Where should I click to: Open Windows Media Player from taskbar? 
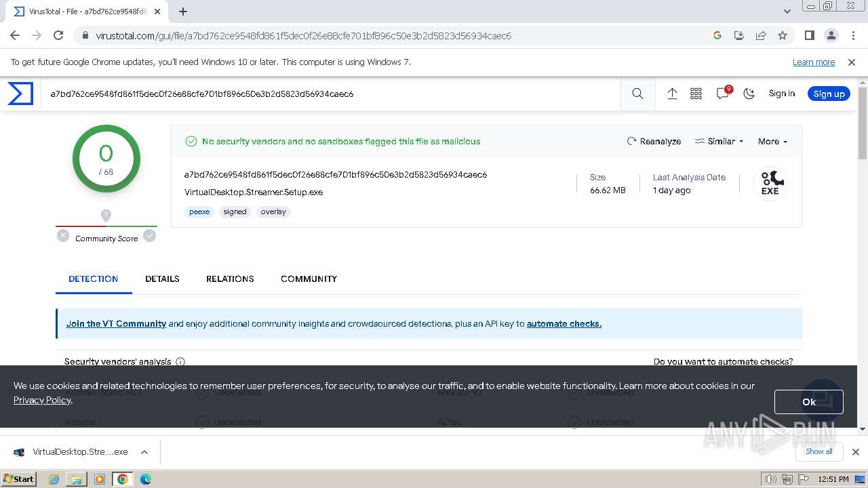tap(100, 479)
